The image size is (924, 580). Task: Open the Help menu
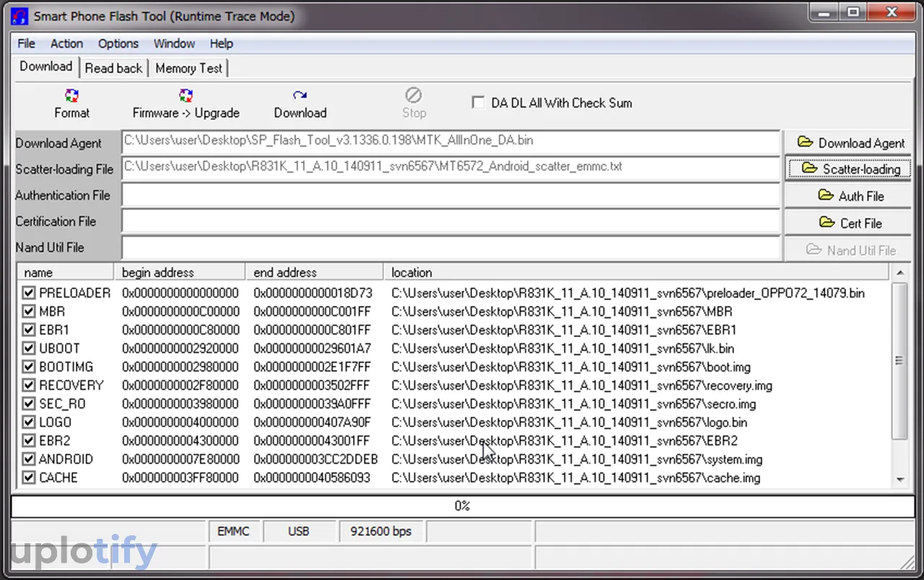pyautogui.click(x=221, y=43)
